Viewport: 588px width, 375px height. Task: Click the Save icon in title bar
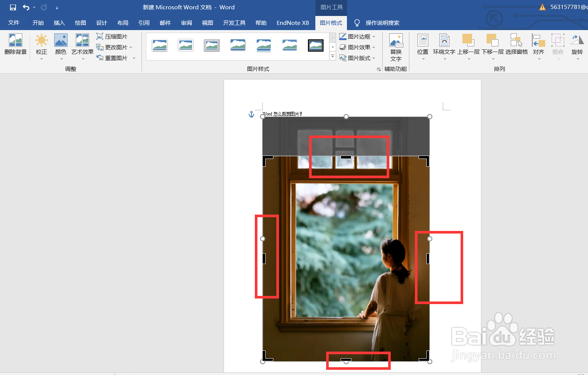point(13,7)
